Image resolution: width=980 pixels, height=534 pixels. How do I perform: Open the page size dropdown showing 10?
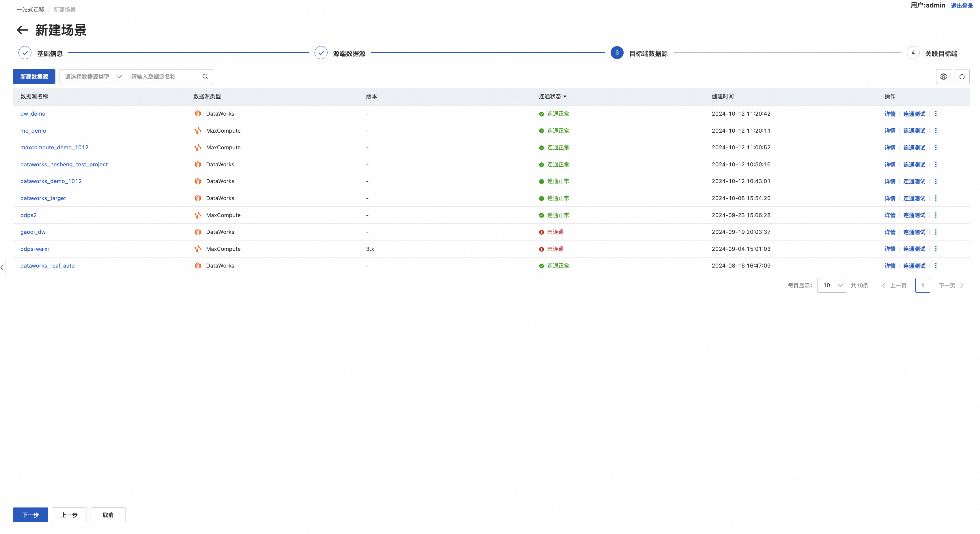tap(832, 285)
